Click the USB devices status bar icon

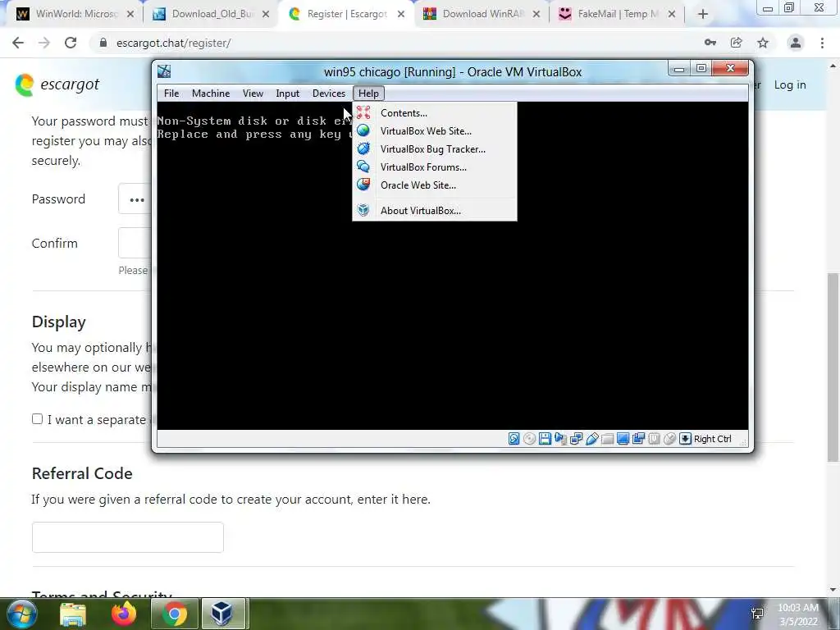tap(591, 439)
